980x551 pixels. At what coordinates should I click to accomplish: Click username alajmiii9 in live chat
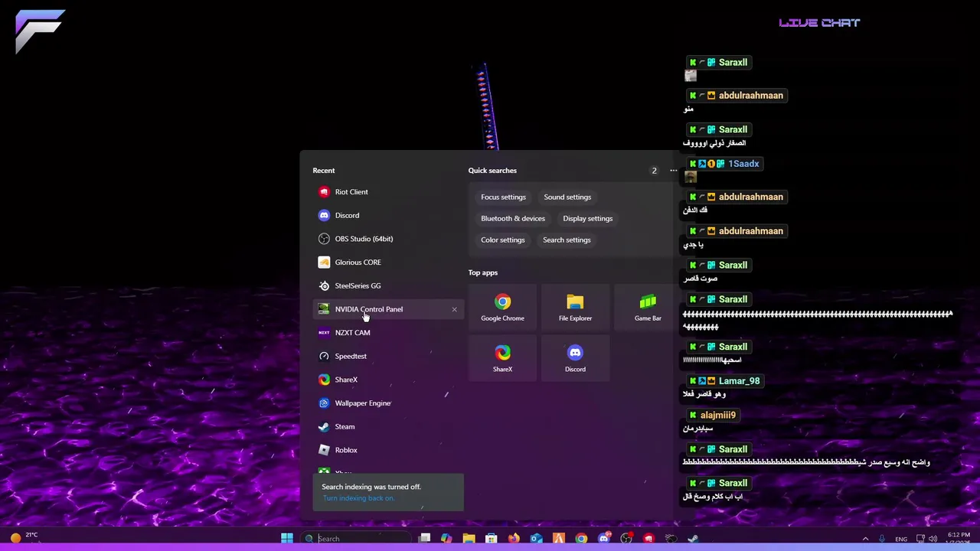(717, 416)
